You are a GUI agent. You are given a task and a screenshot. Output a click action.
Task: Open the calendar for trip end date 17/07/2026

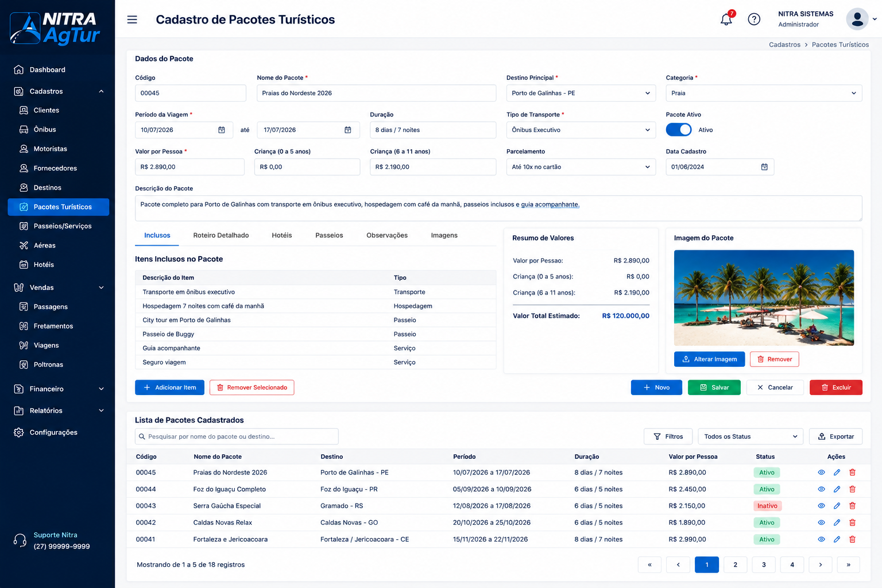pyautogui.click(x=348, y=130)
